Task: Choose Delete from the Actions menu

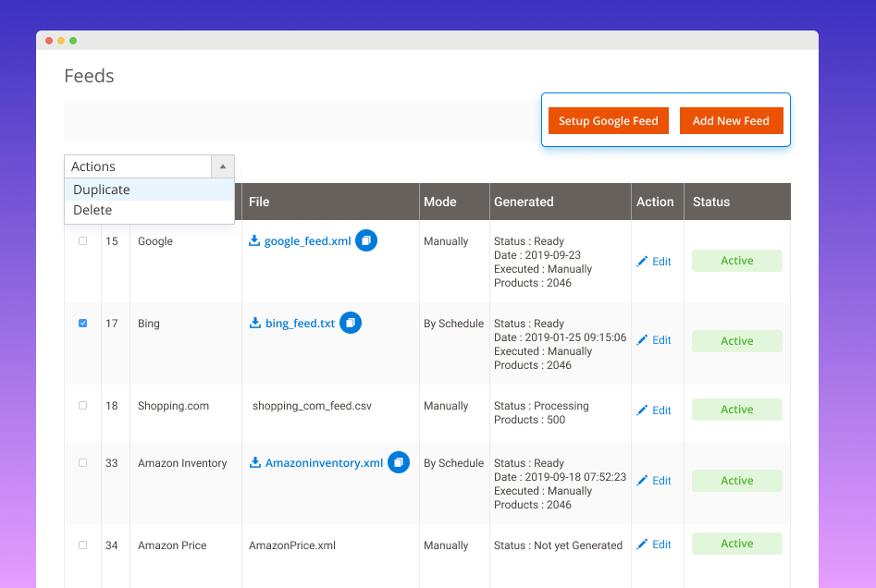Action: tap(93, 210)
